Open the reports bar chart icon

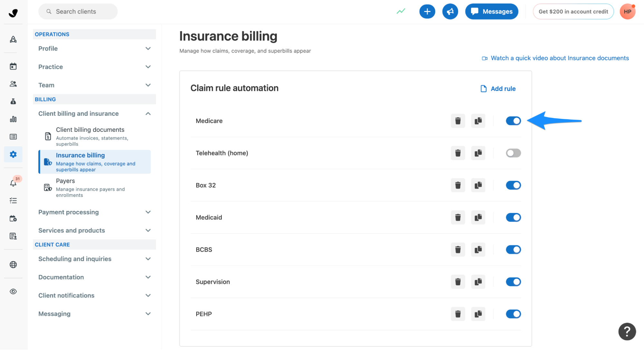tap(13, 119)
